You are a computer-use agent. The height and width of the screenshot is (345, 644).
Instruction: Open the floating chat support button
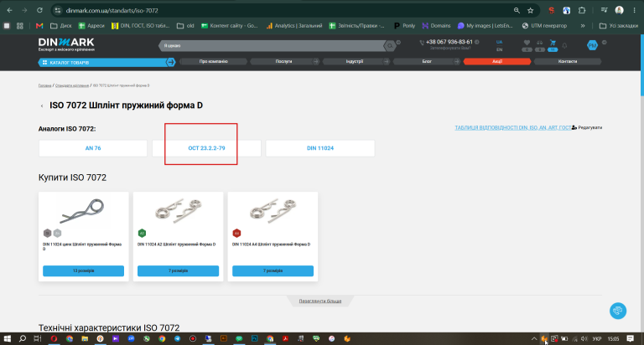point(618,311)
